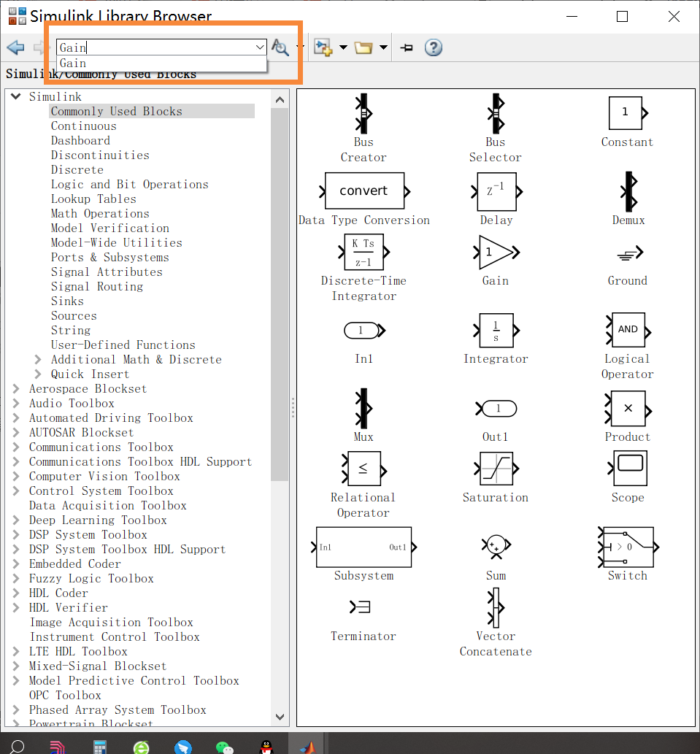Select the Relational Operator block
The image size is (700, 754).
[364, 469]
